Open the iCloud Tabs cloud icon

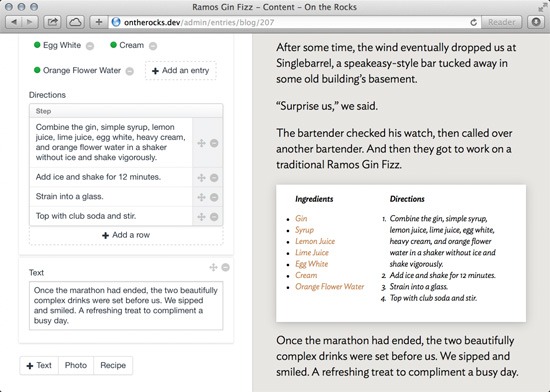pyautogui.click(x=75, y=22)
